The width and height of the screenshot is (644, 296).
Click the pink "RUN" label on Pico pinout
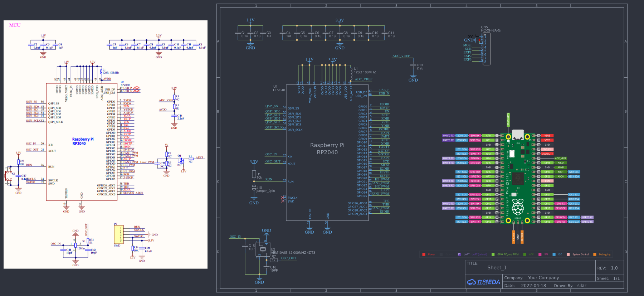pyautogui.click(x=547, y=181)
